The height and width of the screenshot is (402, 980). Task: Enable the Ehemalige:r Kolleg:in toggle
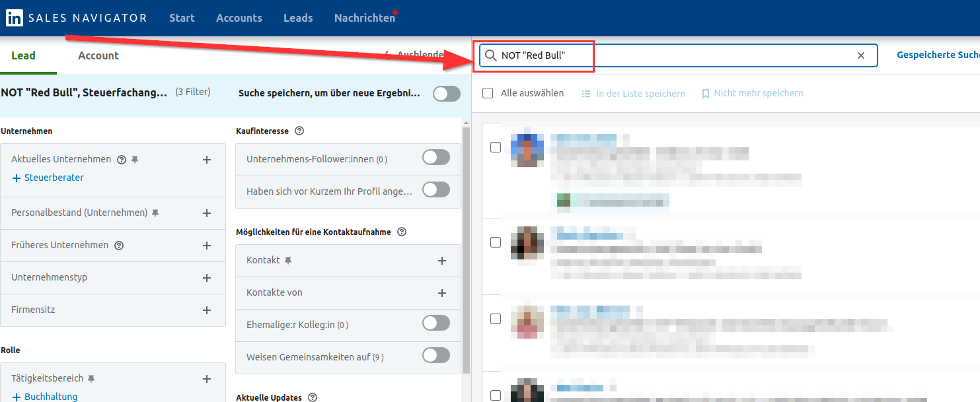click(436, 323)
